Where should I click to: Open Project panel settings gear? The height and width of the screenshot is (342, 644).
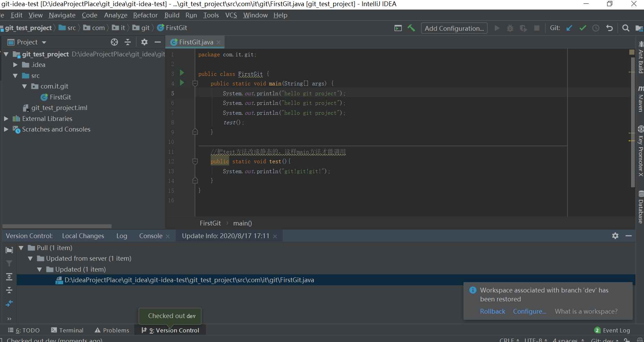coord(144,42)
